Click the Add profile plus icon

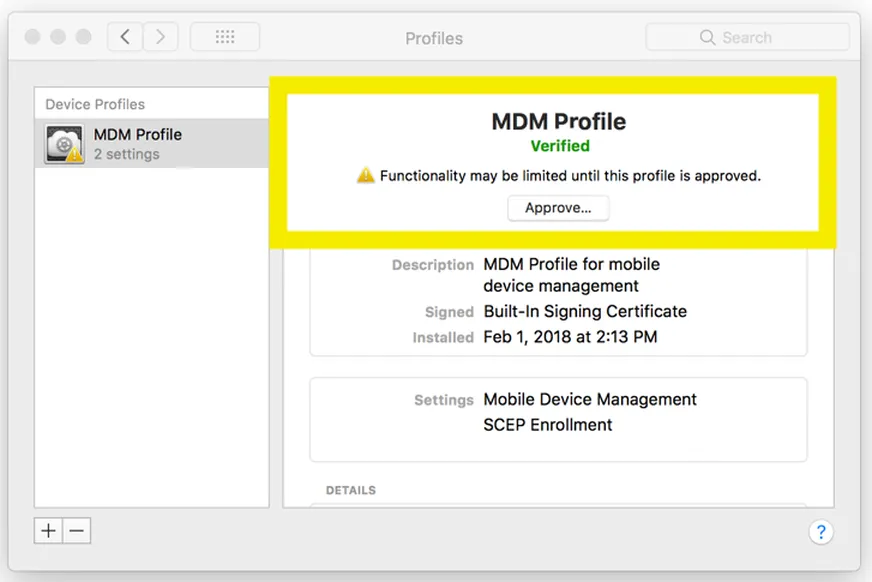click(47, 530)
